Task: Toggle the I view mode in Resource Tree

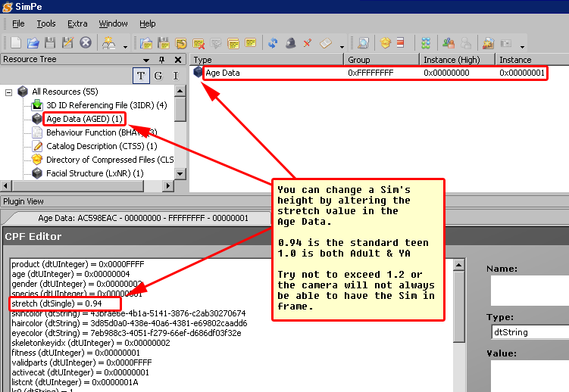Action: point(176,75)
